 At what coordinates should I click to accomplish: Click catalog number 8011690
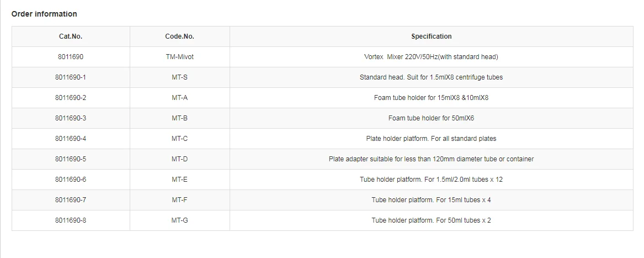pos(71,57)
